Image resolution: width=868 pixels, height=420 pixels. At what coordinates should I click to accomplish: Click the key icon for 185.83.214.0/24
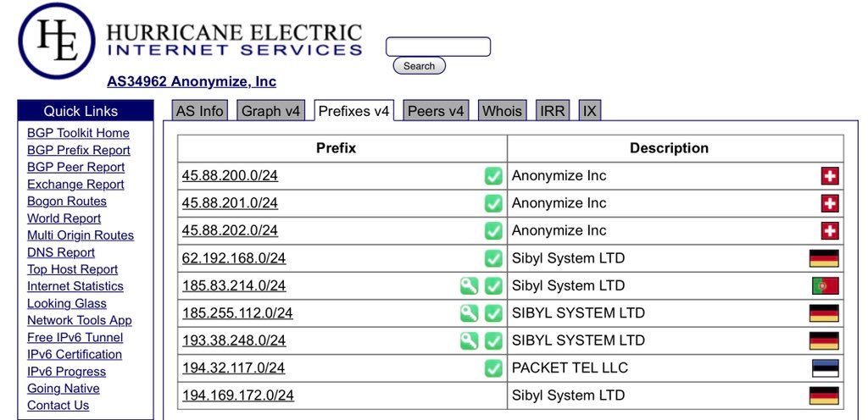pyautogui.click(x=469, y=285)
